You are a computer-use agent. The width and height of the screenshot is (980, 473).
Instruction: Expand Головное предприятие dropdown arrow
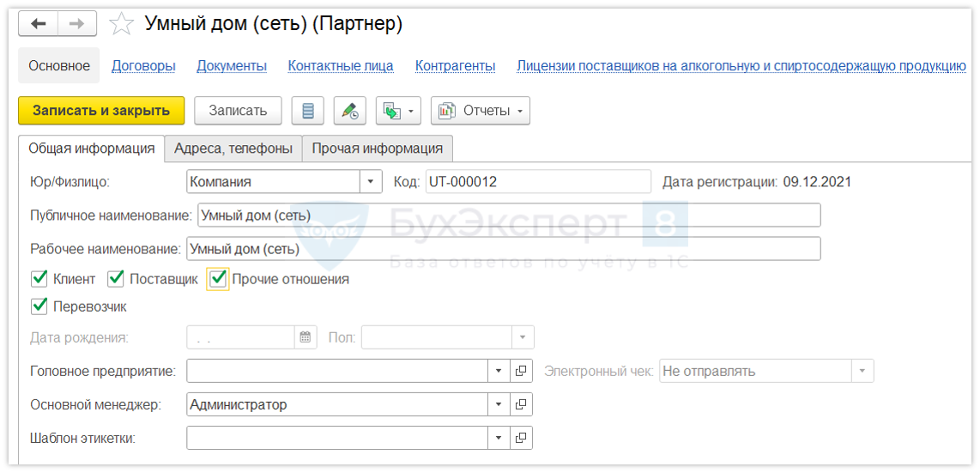tap(498, 371)
